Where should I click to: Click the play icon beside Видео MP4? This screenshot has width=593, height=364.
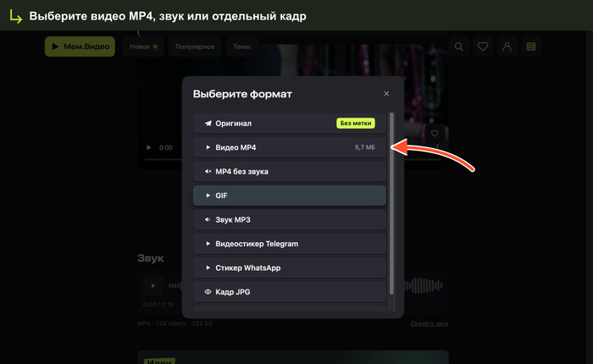(208, 147)
